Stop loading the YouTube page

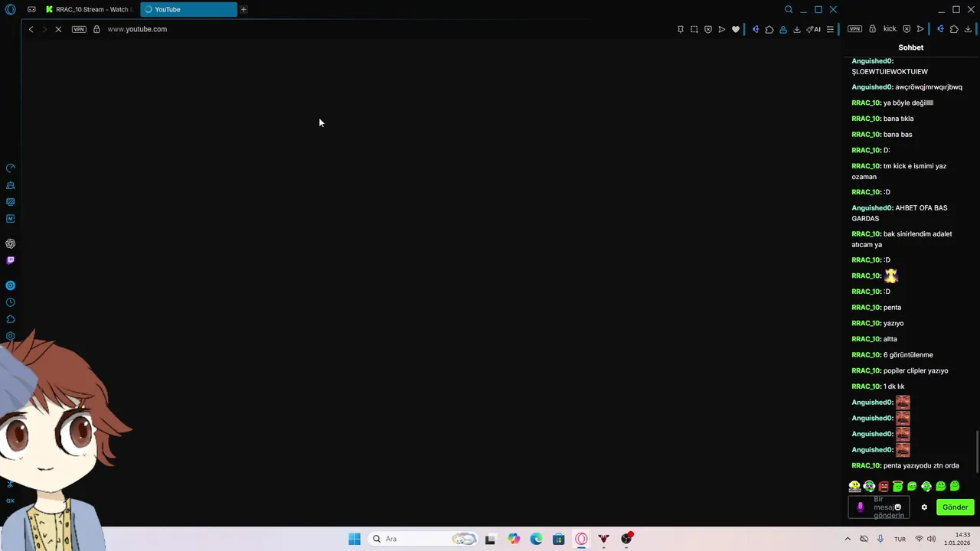(x=59, y=29)
